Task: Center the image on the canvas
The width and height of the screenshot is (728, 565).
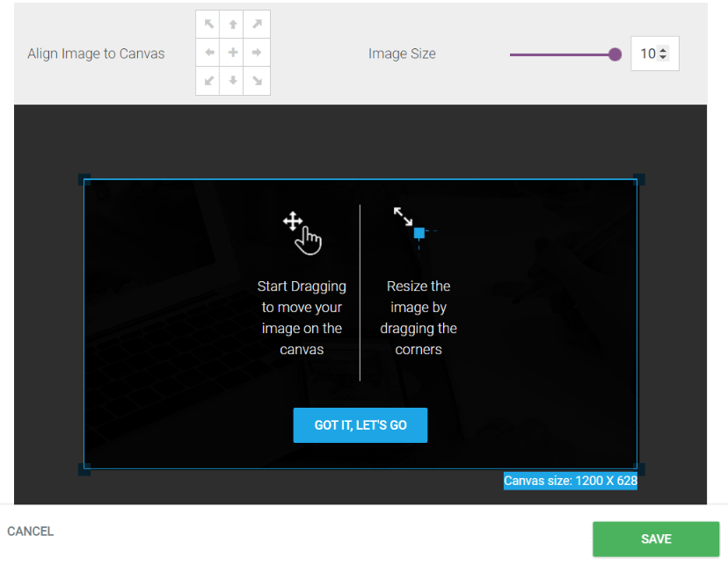Action: click(x=233, y=53)
